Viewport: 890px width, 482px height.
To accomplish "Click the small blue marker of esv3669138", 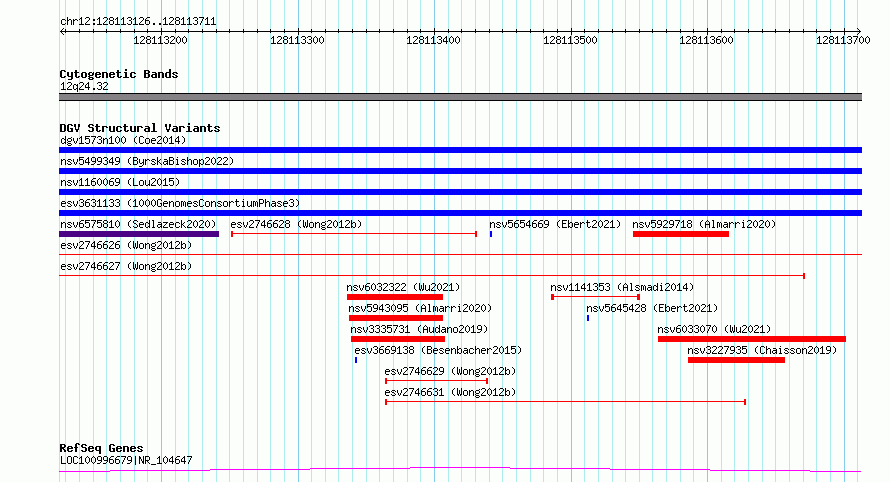I will click(356, 360).
